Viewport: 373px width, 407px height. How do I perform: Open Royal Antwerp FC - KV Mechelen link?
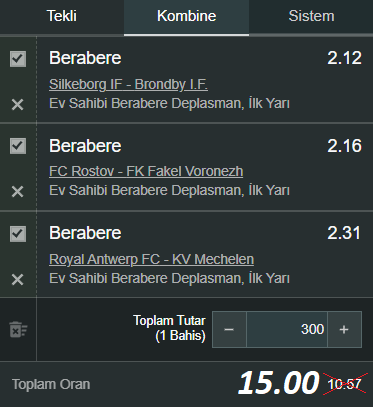151,259
